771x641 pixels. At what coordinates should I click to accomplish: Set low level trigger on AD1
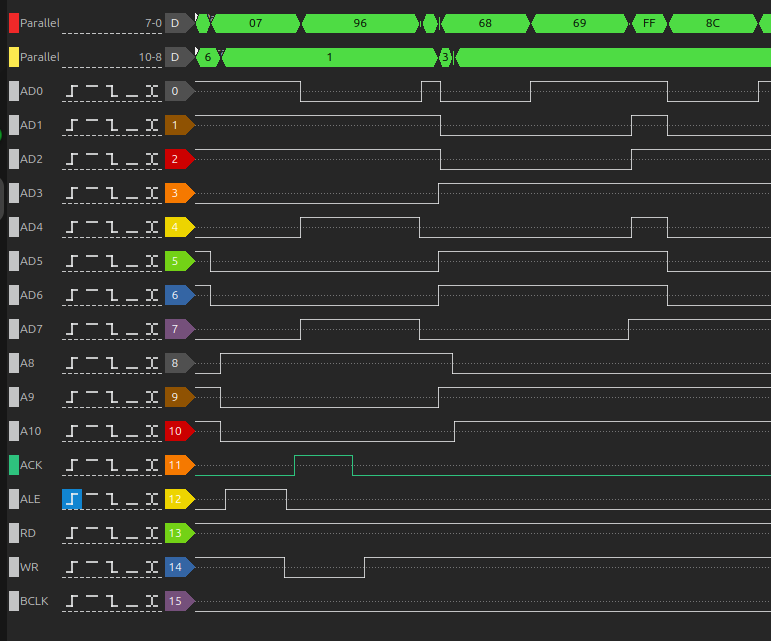tap(132, 125)
